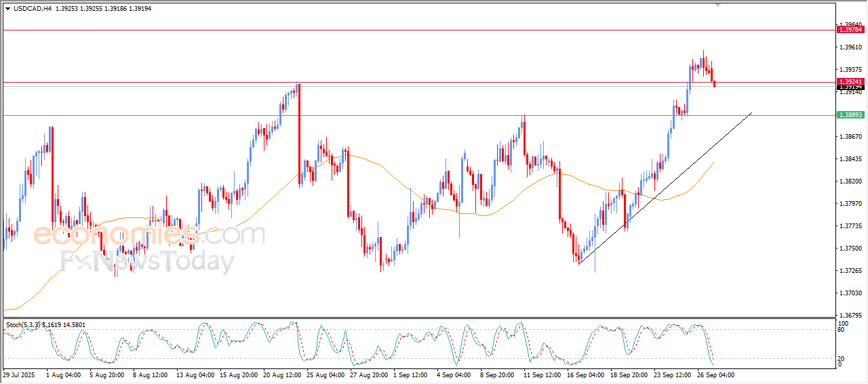Click the 15 Aug 20:00 time label
Screen dimensions: 868x384
[239, 374]
